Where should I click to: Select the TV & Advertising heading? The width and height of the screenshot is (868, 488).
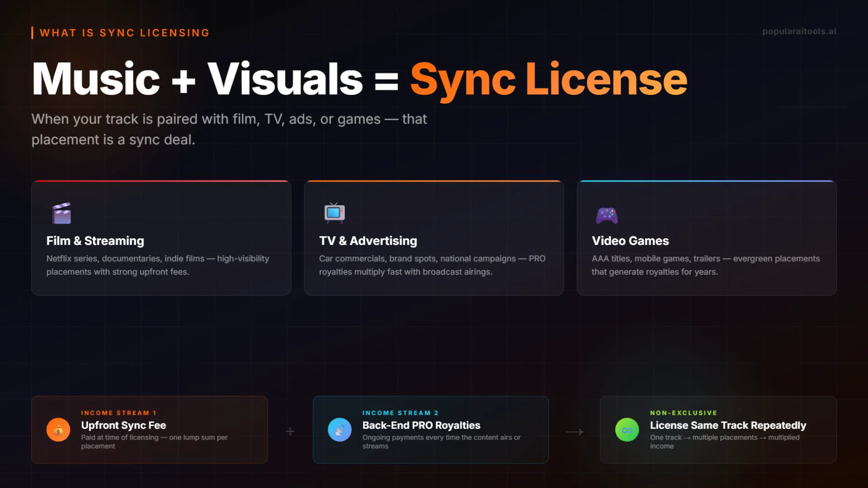click(368, 241)
